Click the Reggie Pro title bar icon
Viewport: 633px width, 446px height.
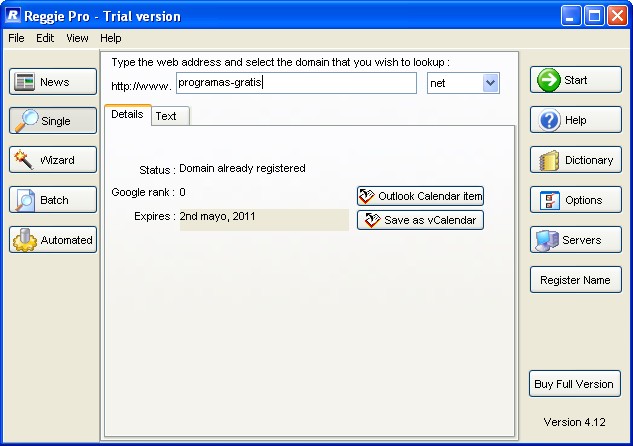[13, 15]
